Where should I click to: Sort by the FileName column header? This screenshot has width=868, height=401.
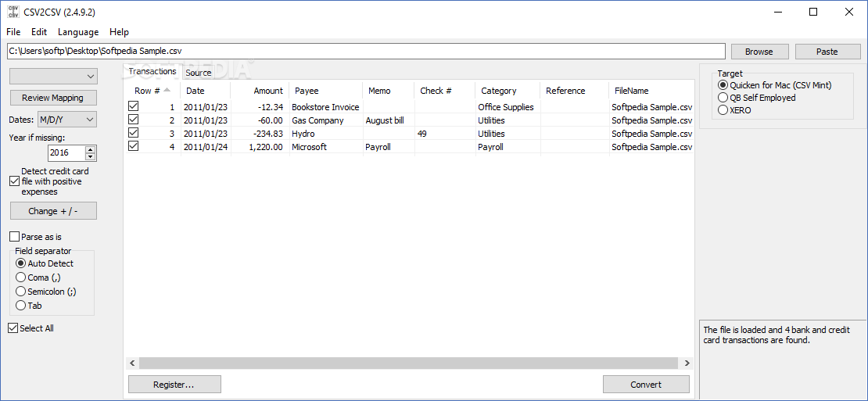651,91
